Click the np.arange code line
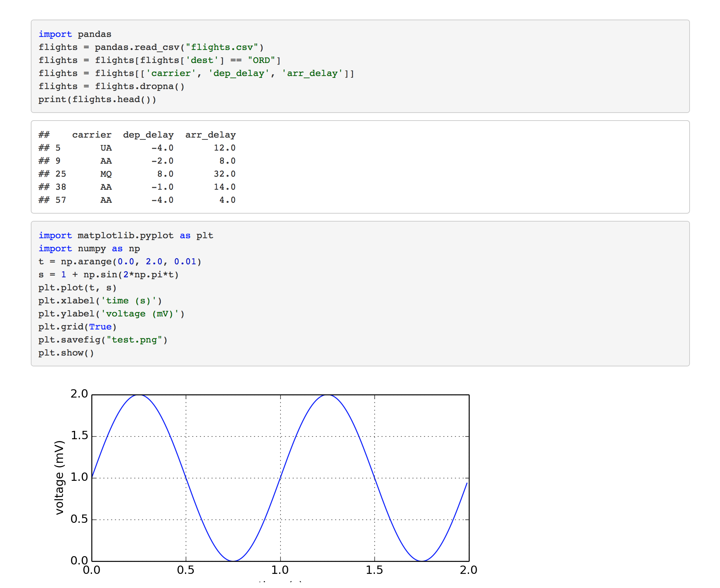This screenshot has width=720, height=588. 120,261
